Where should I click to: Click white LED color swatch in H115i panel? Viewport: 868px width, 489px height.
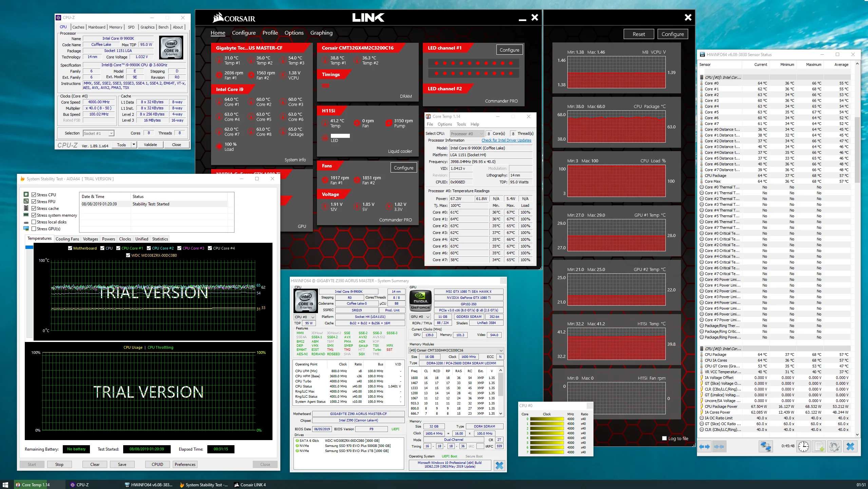(x=340, y=136)
